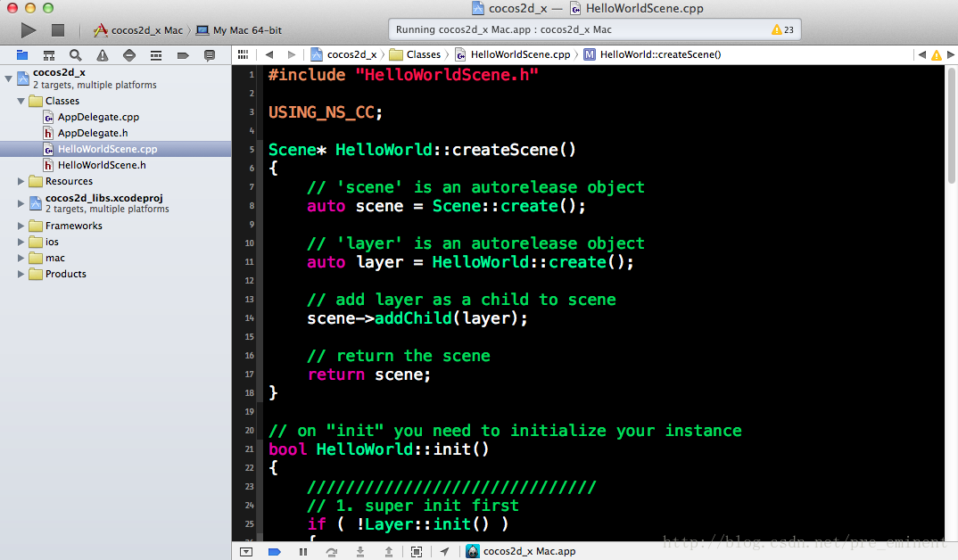Open the Issue navigator warning triangle
958x560 pixels.
[x=102, y=55]
